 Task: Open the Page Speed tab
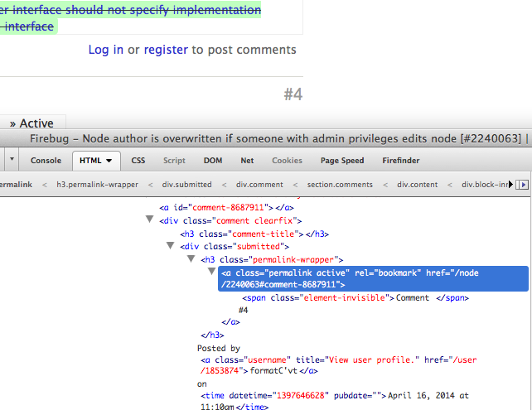coord(341,161)
